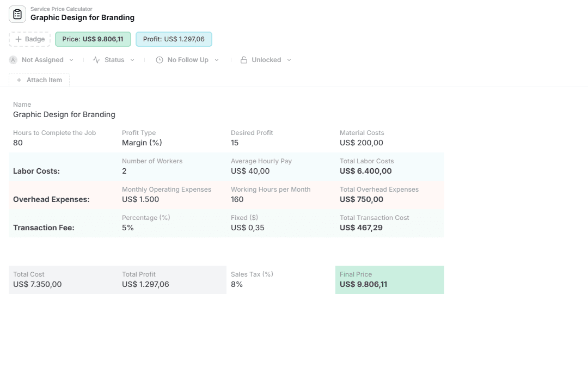This screenshot has width=588, height=392.
Task: Edit Average Hourly Pay US$ 40,00
Action: pos(250,171)
